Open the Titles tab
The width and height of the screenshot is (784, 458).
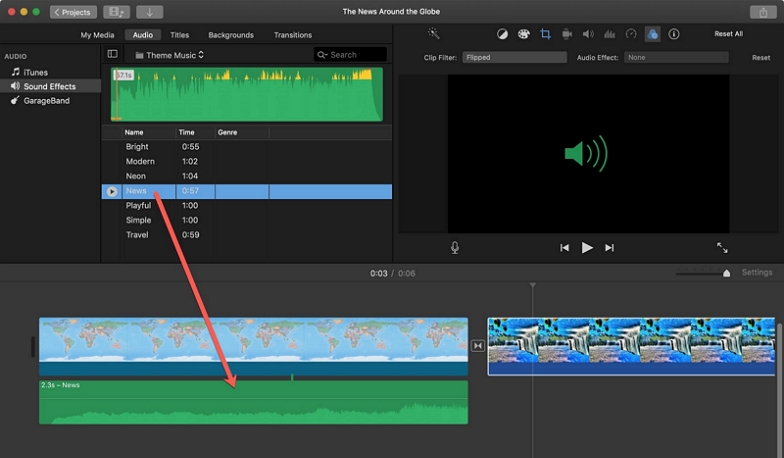[x=180, y=35]
